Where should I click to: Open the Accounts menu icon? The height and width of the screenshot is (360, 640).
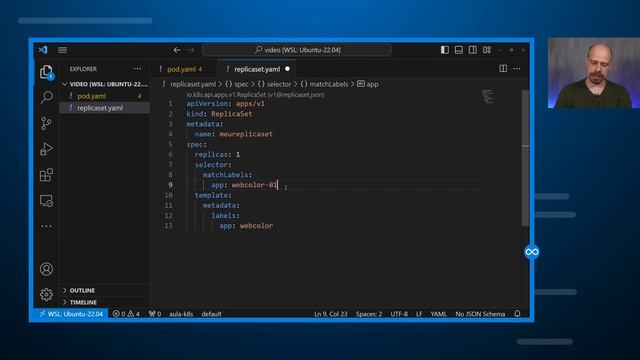click(47, 269)
